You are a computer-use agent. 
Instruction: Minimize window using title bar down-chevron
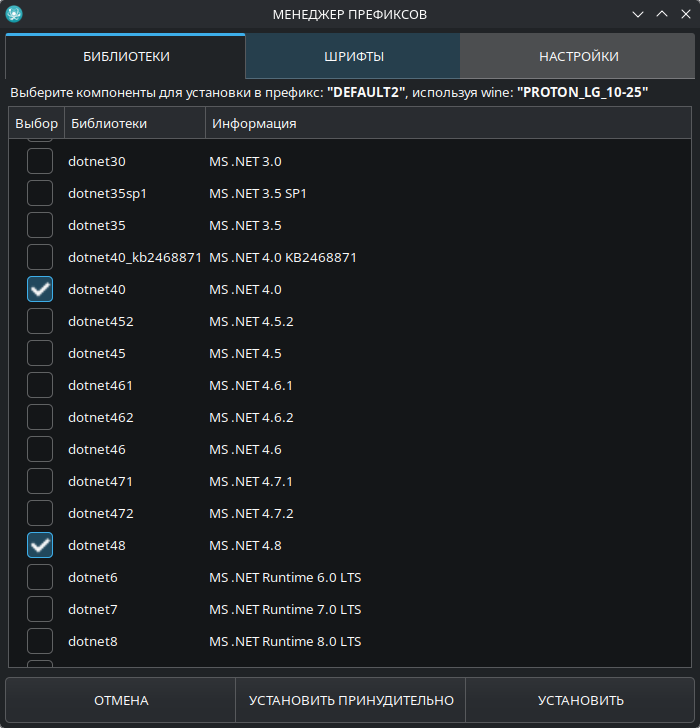pyautogui.click(x=638, y=14)
